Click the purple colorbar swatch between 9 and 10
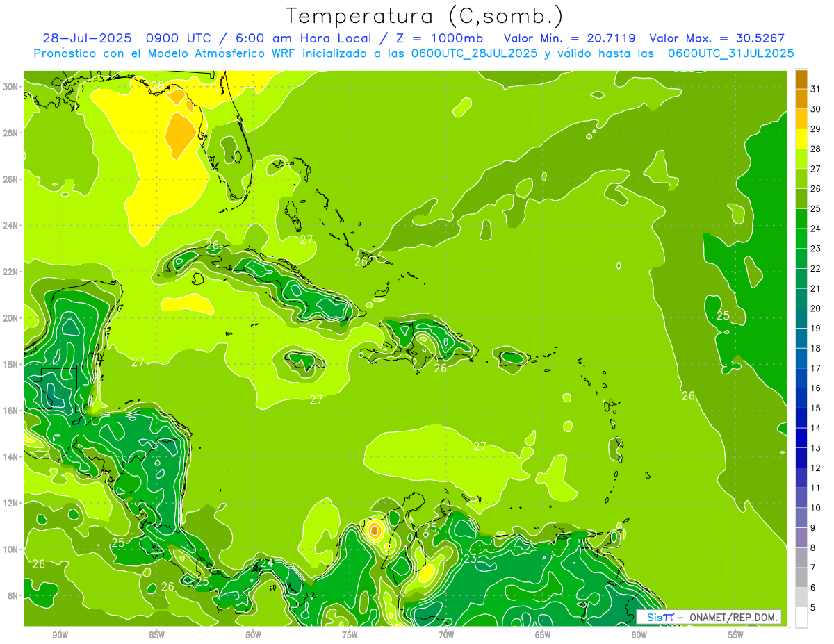Image resolution: width=834 pixels, height=644 pixels. click(x=801, y=518)
